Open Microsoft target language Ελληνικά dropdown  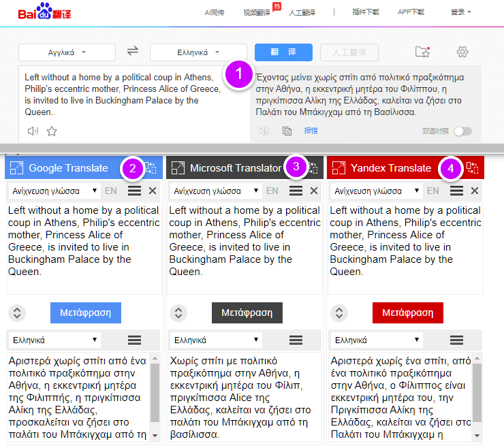coord(215,340)
